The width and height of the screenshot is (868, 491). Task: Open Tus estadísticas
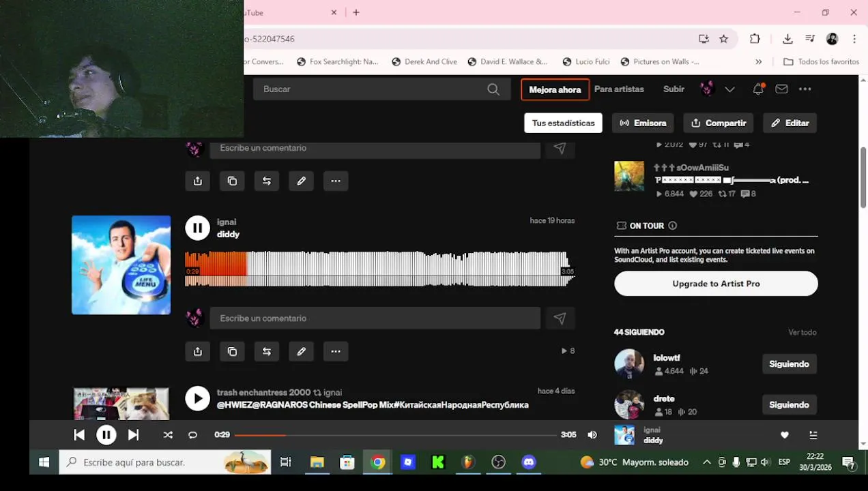[x=563, y=123]
